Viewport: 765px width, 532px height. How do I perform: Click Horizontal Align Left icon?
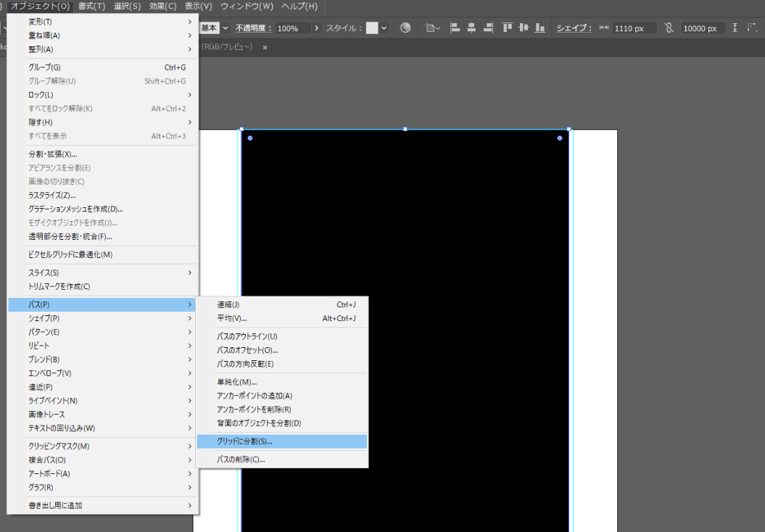pos(455,28)
